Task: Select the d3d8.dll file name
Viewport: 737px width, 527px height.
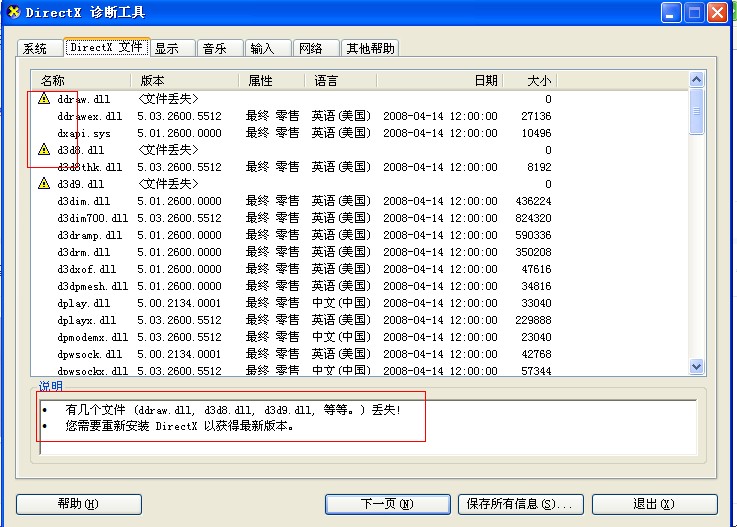Action: click(81, 150)
